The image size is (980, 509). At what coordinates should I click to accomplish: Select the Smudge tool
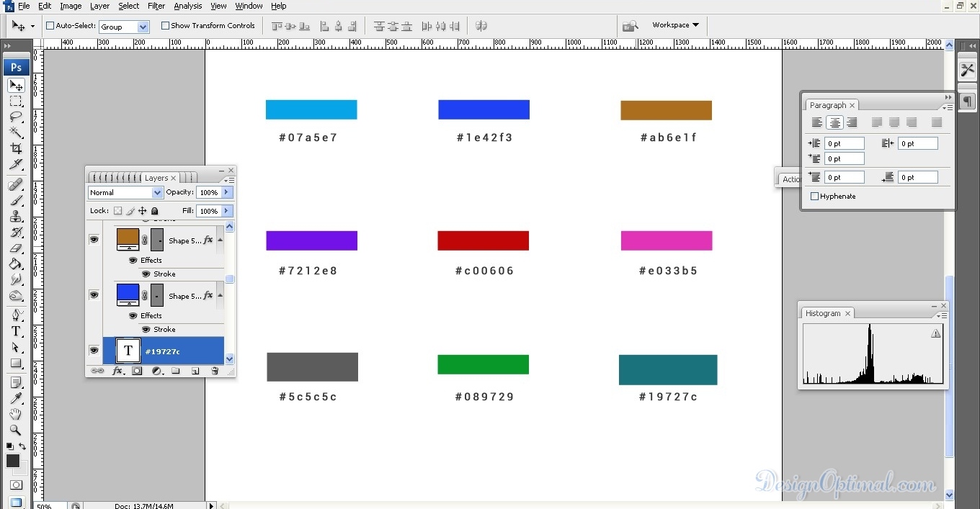tap(16, 280)
